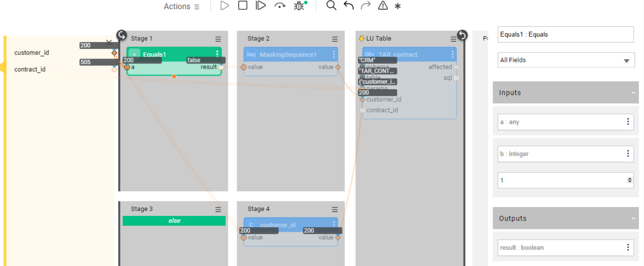The image size is (644, 266).
Task: Click the asterisk icon in toolbar
Action: 398,6
